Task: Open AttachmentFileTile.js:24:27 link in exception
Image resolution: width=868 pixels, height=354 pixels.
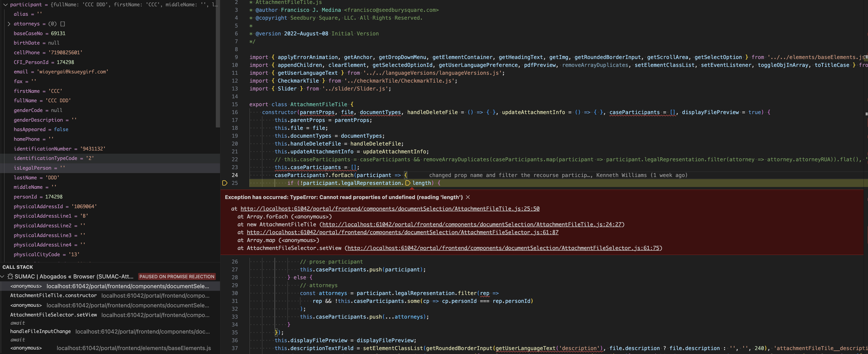Action: click(472, 224)
